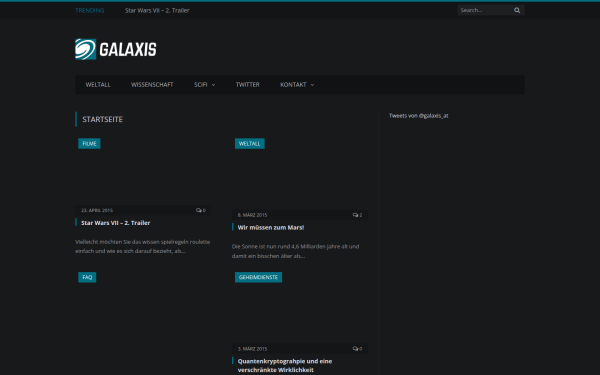Click the FILME category tag
The height and width of the screenshot is (375, 600).
[x=89, y=143]
